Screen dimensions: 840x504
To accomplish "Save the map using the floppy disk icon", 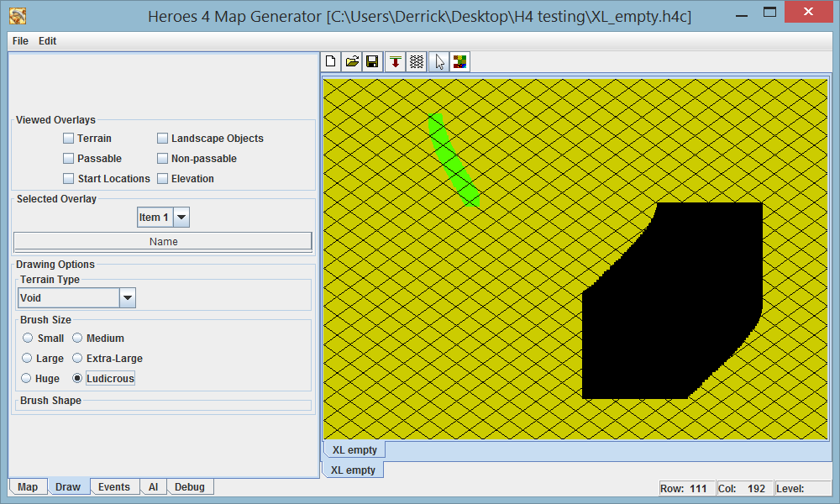I will click(x=372, y=62).
